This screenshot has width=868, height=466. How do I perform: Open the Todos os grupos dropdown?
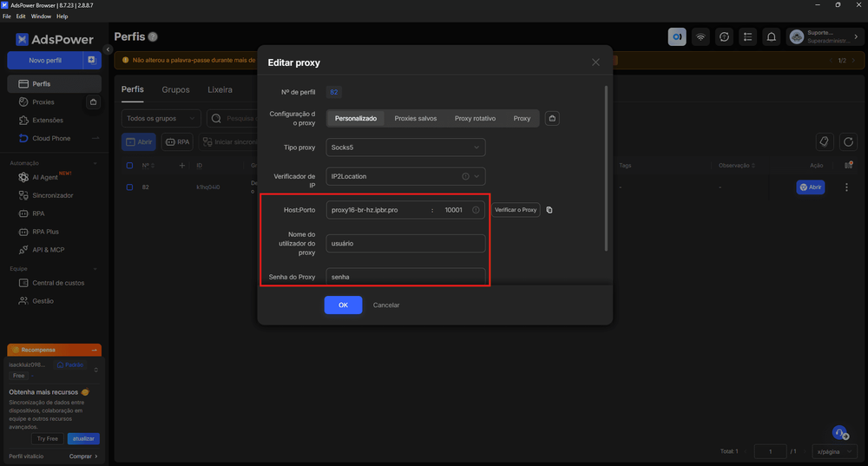coord(161,118)
